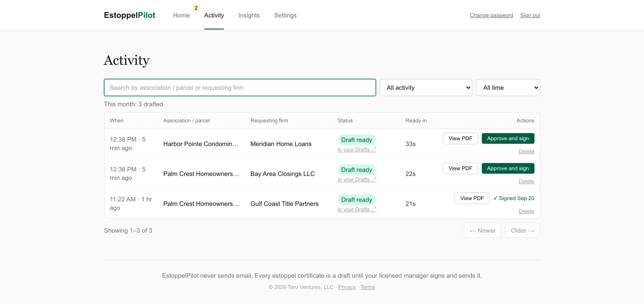Click the 21s ready-in value
Image resolution: width=644 pixels, height=305 pixels.
coord(410,204)
